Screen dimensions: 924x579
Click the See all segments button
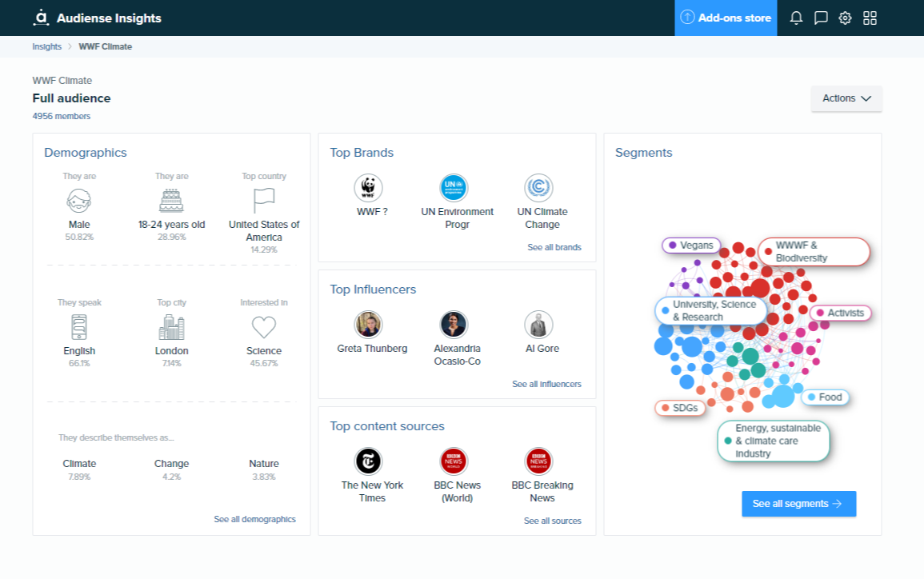(798, 504)
